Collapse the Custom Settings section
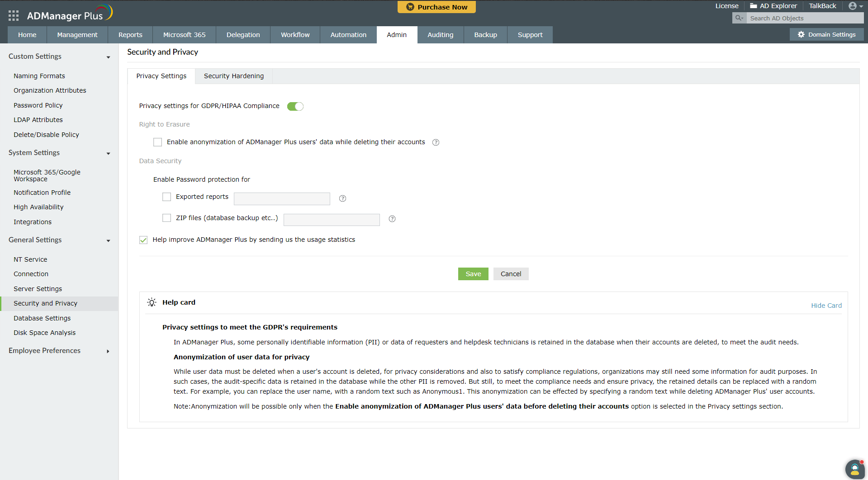Viewport: 868px width, 480px height. [108, 57]
